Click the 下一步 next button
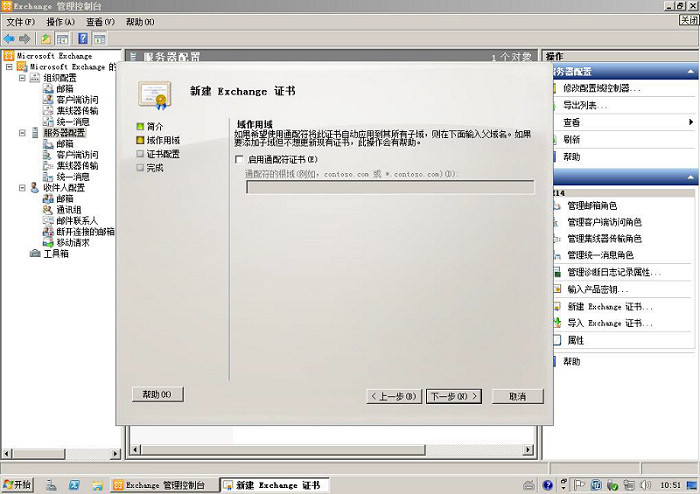Image resolution: width=700 pixels, height=494 pixels. coord(453,396)
